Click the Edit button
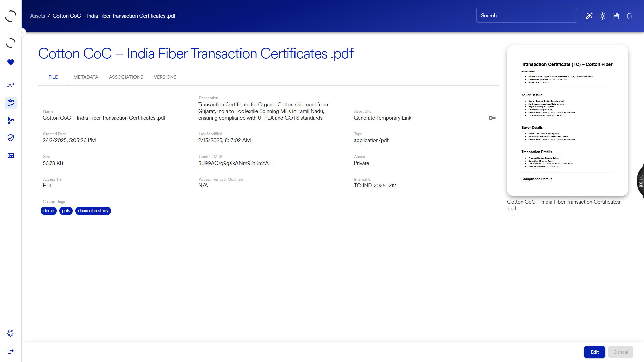Viewport: 644px width, 362px height. pos(594,352)
